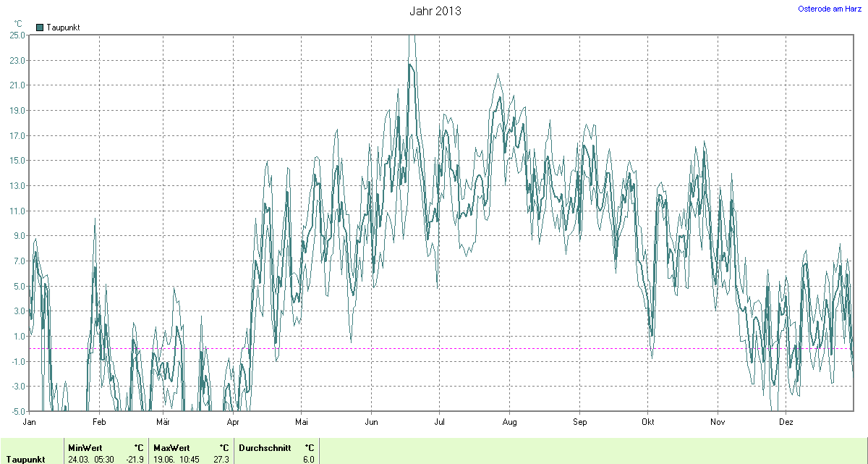
Task: Click the Apr month axis label
Action: coord(233,421)
